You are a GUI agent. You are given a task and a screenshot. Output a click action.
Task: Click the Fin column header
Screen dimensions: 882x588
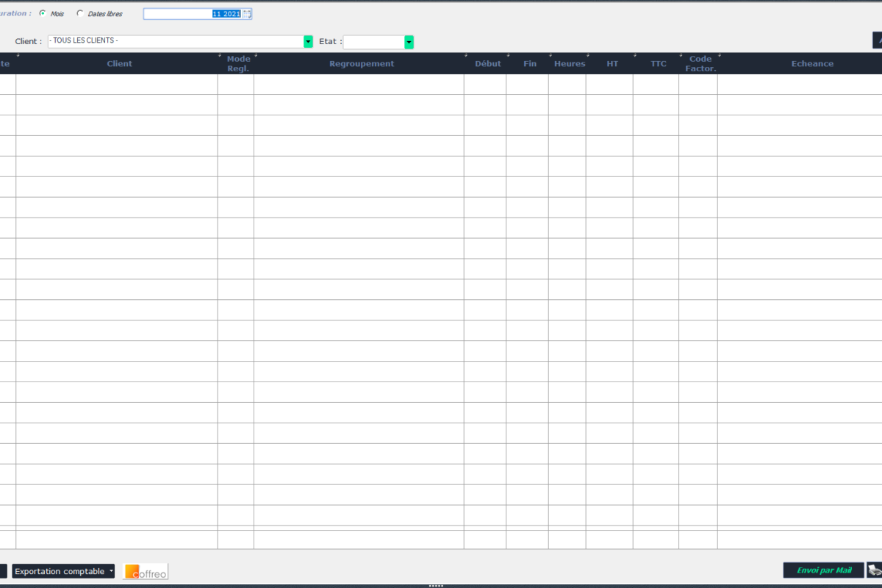(529, 64)
